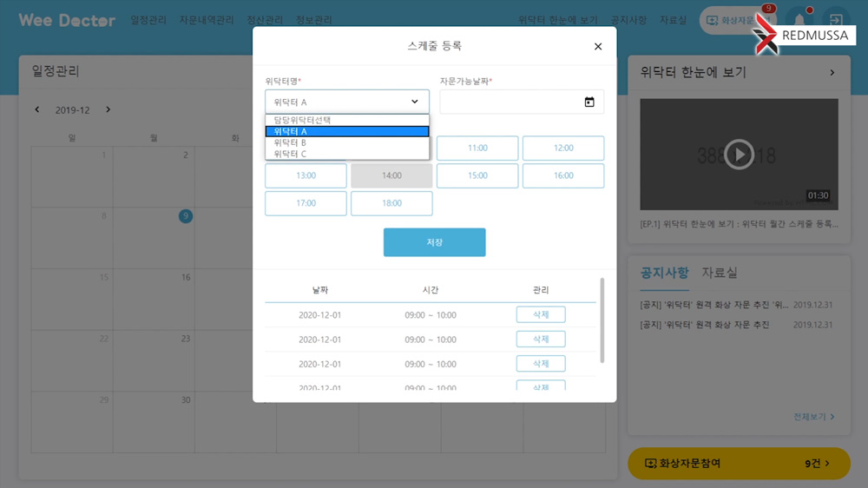The image size is (868, 488).
Task: Click the logout icon in header
Action: 836,20
